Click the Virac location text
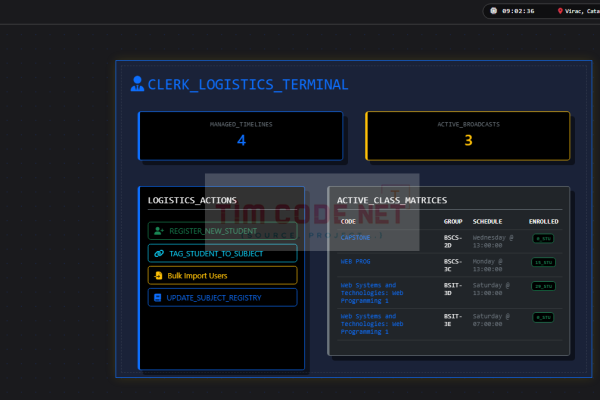This screenshot has width=600, height=400. click(x=582, y=11)
